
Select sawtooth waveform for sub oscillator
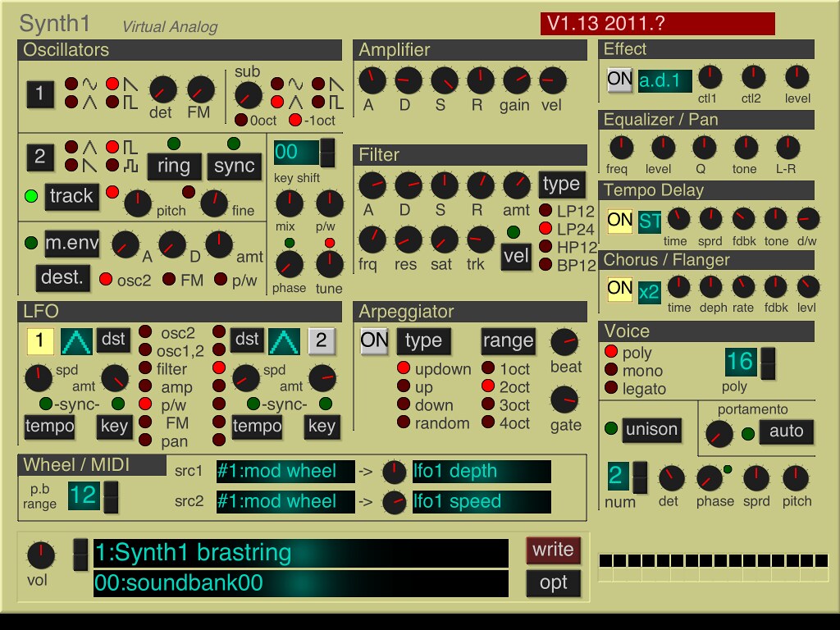click(318, 84)
